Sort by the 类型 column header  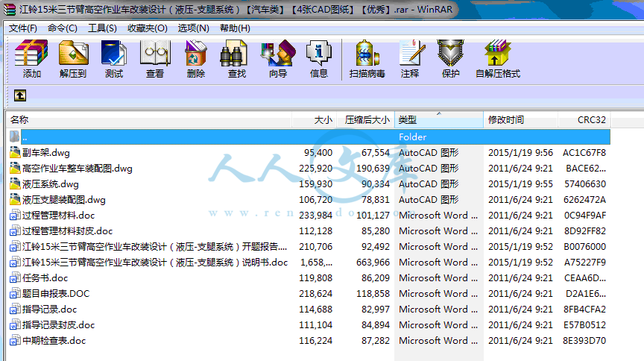pyautogui.click(x=438, y=119)
